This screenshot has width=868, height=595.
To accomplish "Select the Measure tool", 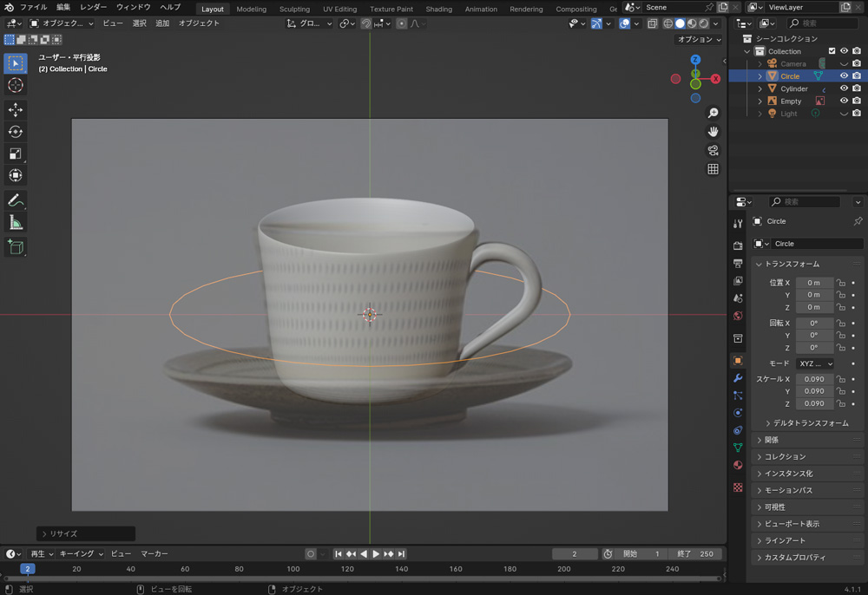I will [16, 223].
